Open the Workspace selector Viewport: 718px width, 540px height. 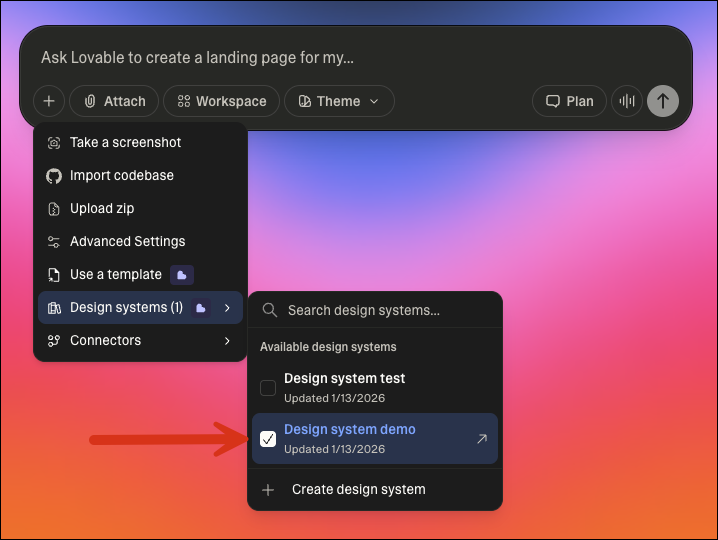[222, 101]
